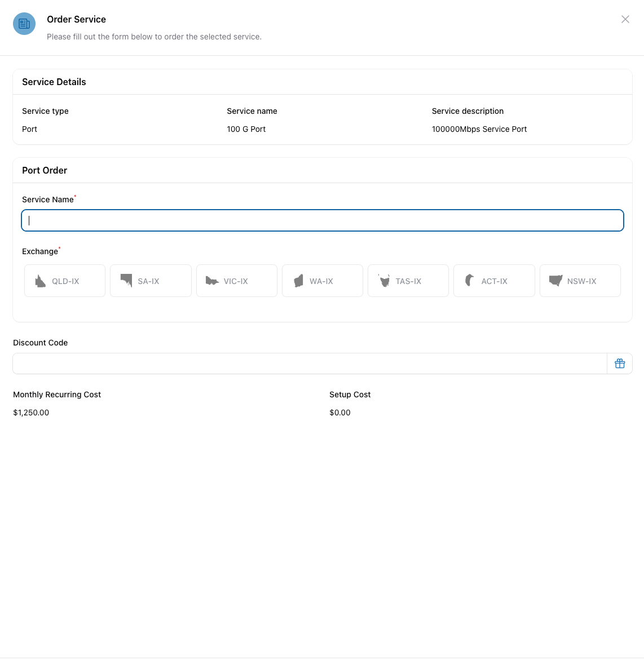Apply discount using the gift icon
The width and height of the screenshot is (644, 665).
(x=619, y=363)
